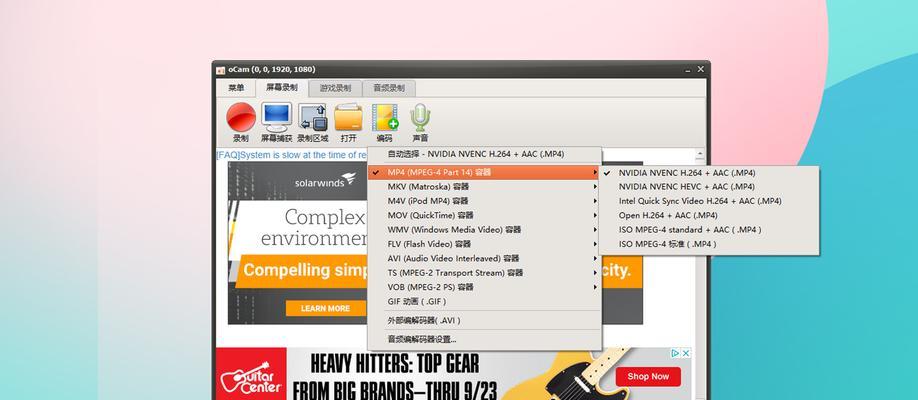Open the FAQ System is slow link
918x400 pixels.
tap(292, 155)
